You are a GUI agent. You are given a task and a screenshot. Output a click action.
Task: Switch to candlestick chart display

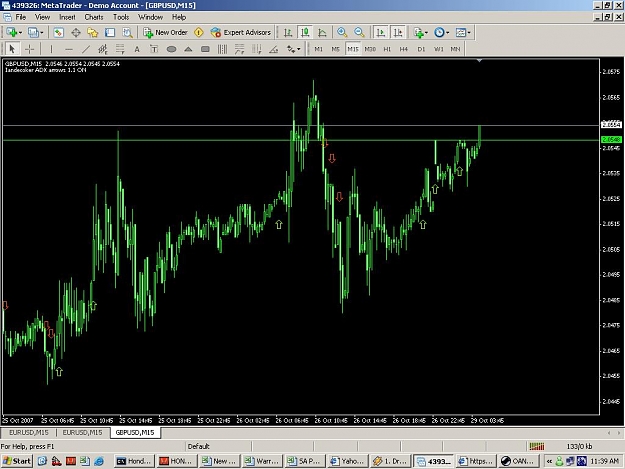305,32
